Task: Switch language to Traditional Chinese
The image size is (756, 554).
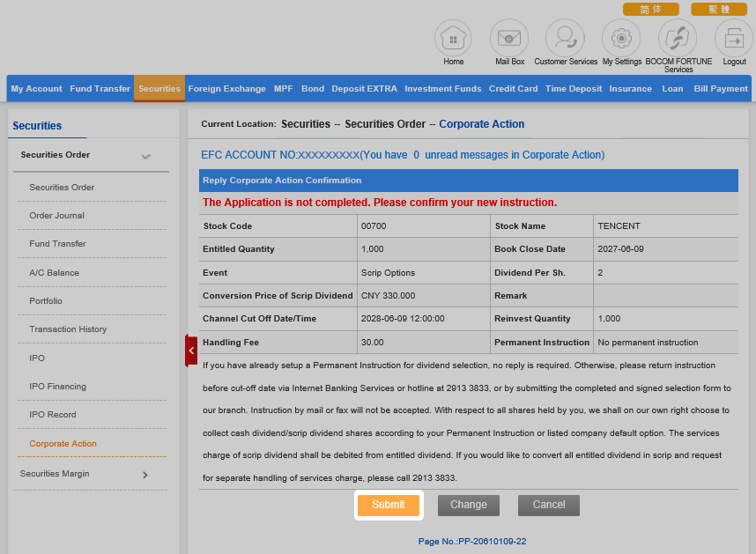Action: click(719, 9)
